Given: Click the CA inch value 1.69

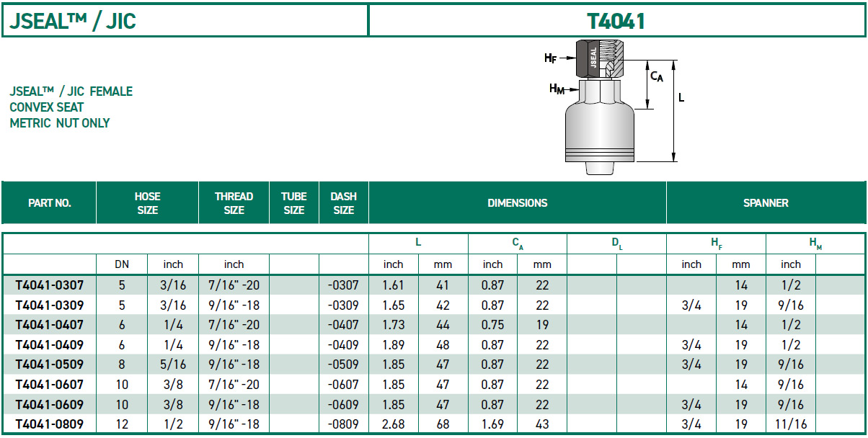Looking at the screenshot, I should [492, 424].
